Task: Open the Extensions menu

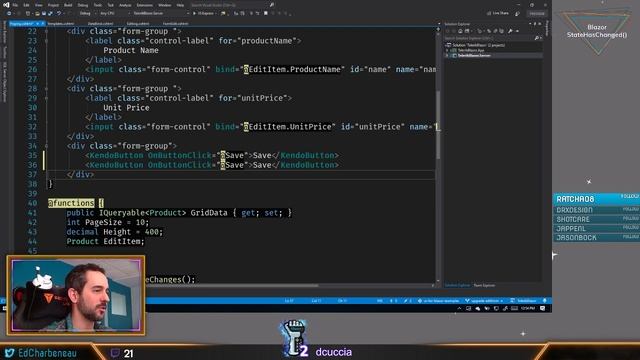Action: (x=144, y=5)
